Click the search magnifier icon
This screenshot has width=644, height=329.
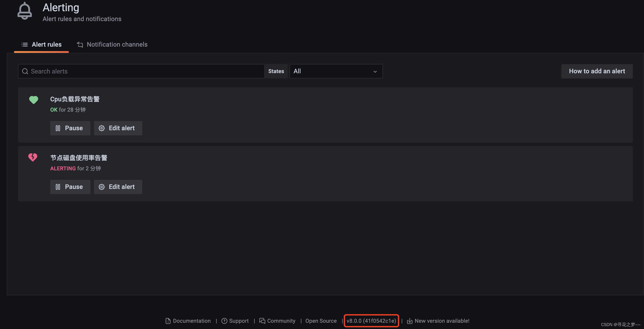point(25,71)
